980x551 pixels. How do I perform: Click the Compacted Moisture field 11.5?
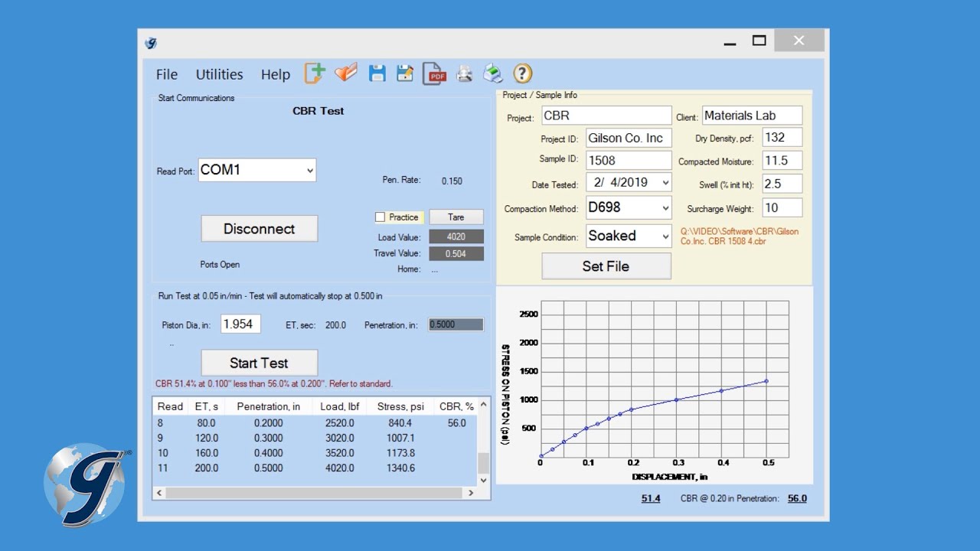[x=782, y=161]
